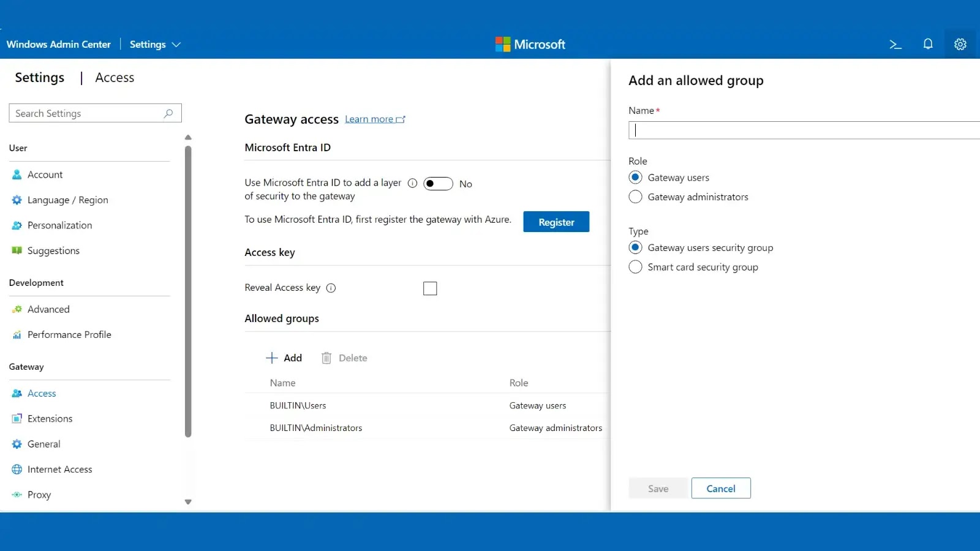
Task: Check the Reveal Access key checkbox
Action: pyautogui.click(x=431, y=288)
